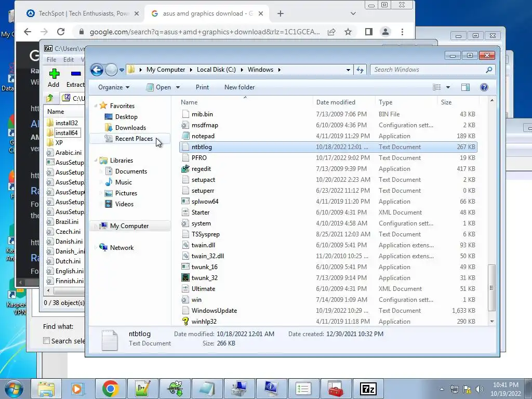This screenshot has height=399, width=532.
Task: Open the address bar history dropdown
Action: point(348,70)
